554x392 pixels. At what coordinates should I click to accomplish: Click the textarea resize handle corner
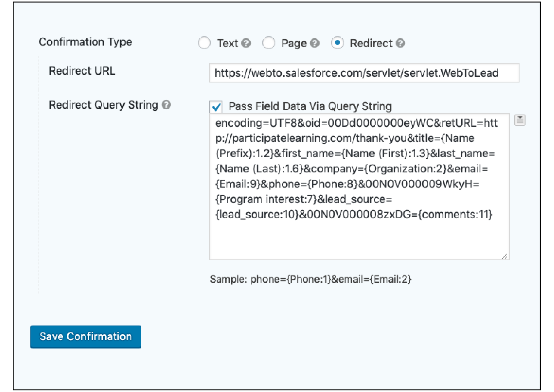pos(505,256)
